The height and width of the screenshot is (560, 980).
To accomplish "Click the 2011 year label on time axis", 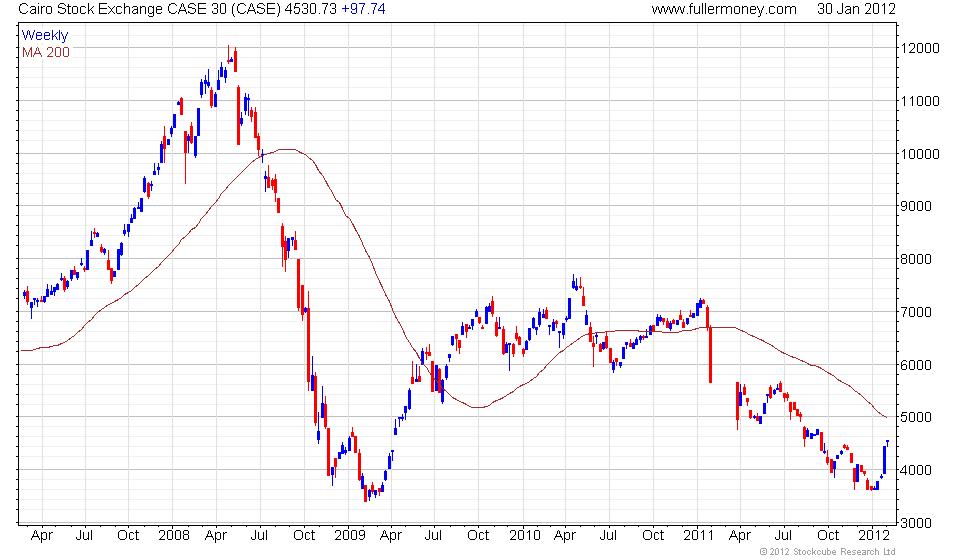I will pos(698,535).
